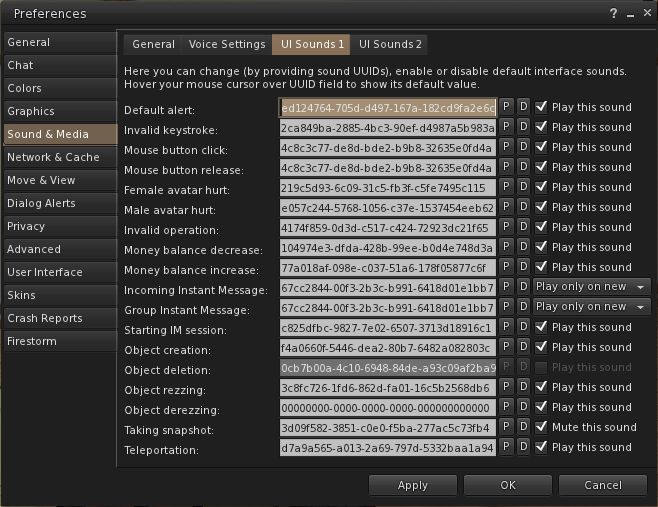Click the P button for Default alert
Screen dimensions: 658x507
pyautogui.click(x=506, y=107)
